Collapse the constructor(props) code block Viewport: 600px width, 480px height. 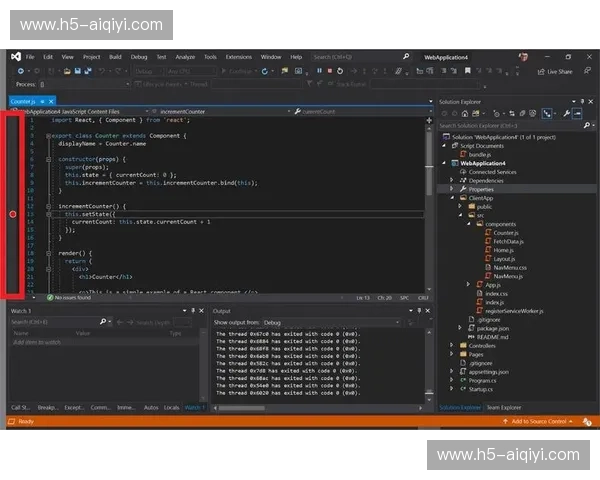49,159
